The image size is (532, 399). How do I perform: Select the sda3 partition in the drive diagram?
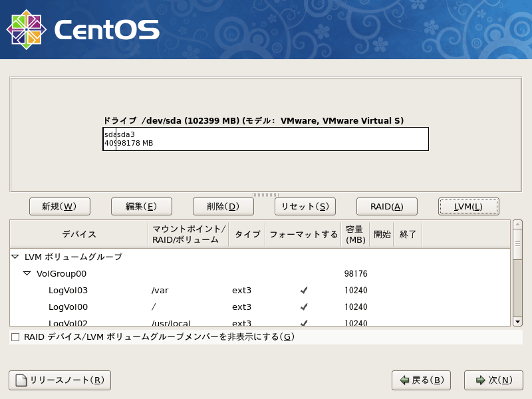(x=266, y=138)
